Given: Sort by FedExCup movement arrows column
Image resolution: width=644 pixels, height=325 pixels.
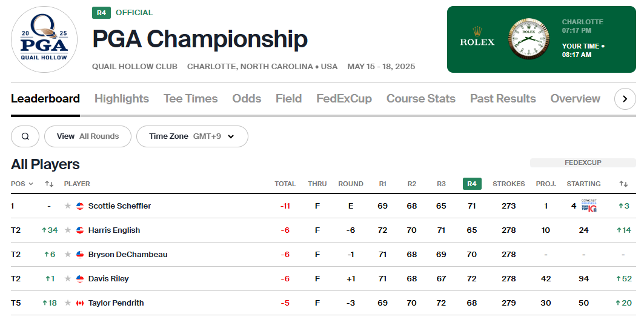Looking at the screenshot, I should 623,184.
